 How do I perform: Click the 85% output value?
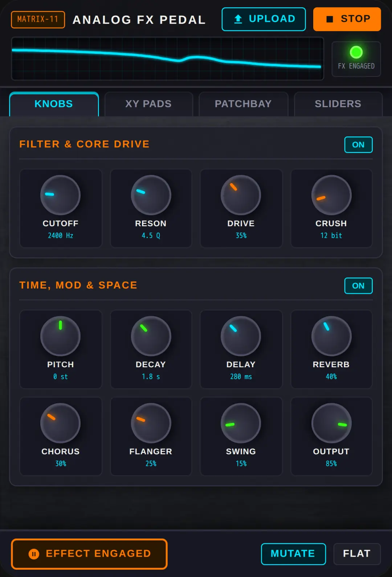coord(331,464)
